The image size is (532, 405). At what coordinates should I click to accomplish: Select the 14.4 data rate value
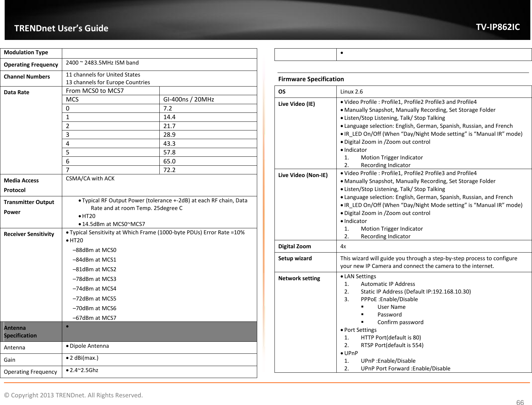169,117
